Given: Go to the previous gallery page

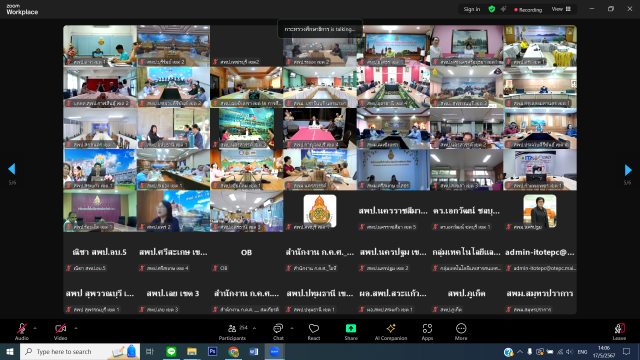Looking at the screenshot, I should pyautogui.click(x=12, y=169).
